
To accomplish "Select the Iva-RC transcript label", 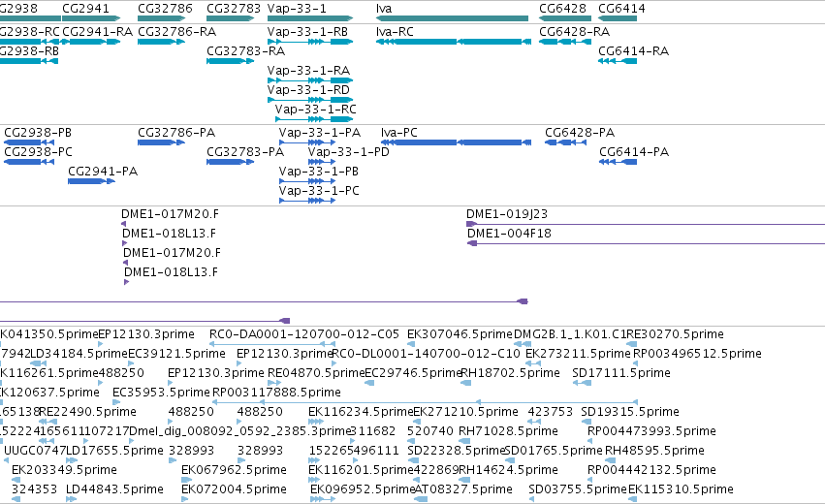I will (396, 32).
